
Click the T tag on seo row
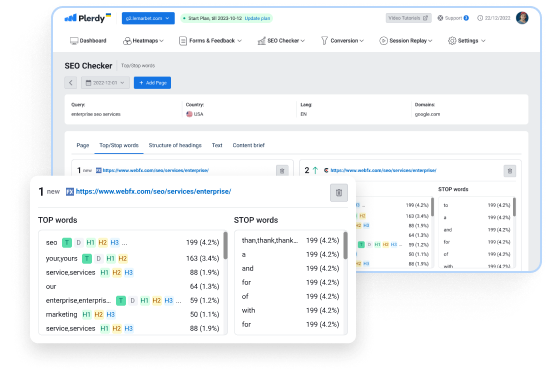pyautogui.click(x=67, y=242)
